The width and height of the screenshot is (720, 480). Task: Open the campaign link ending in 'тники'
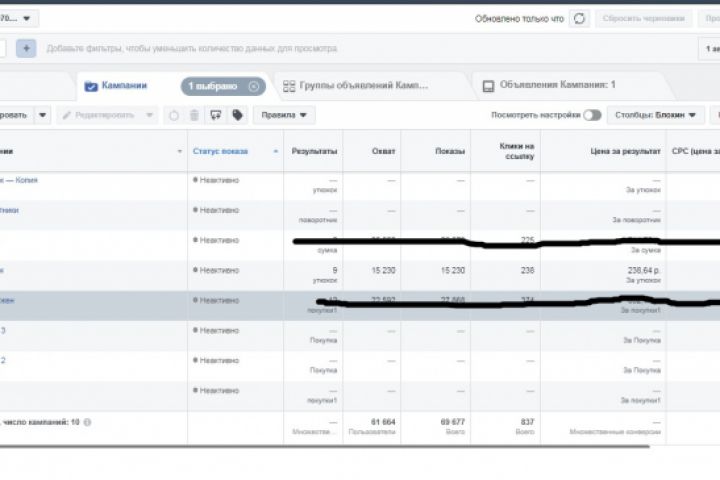click(9, 210)
